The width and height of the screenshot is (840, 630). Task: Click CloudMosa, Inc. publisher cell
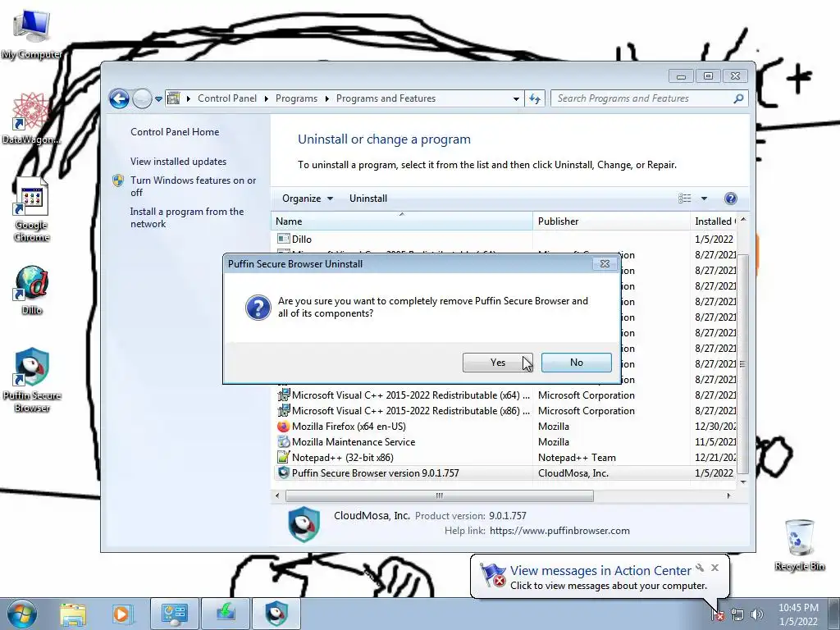pos(573,473)
